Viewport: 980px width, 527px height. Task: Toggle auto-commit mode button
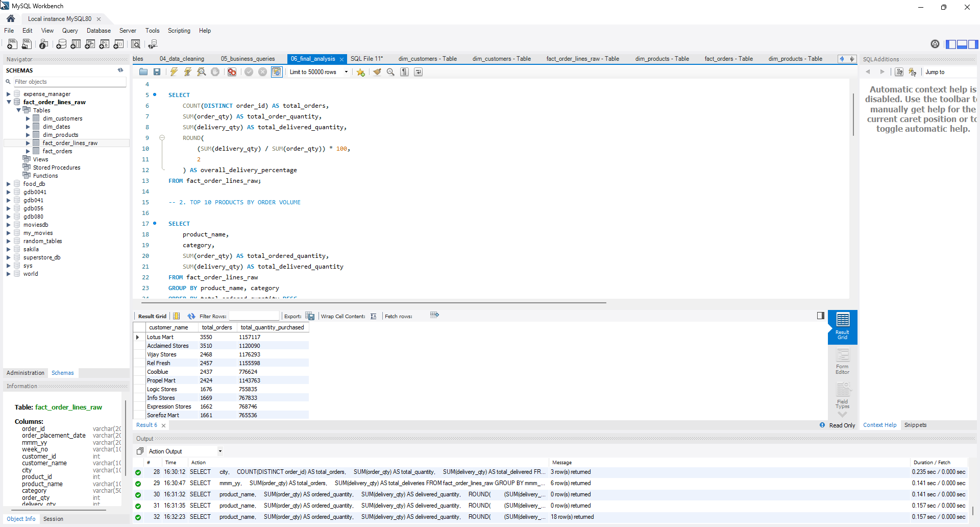click(x=277, y=72)
